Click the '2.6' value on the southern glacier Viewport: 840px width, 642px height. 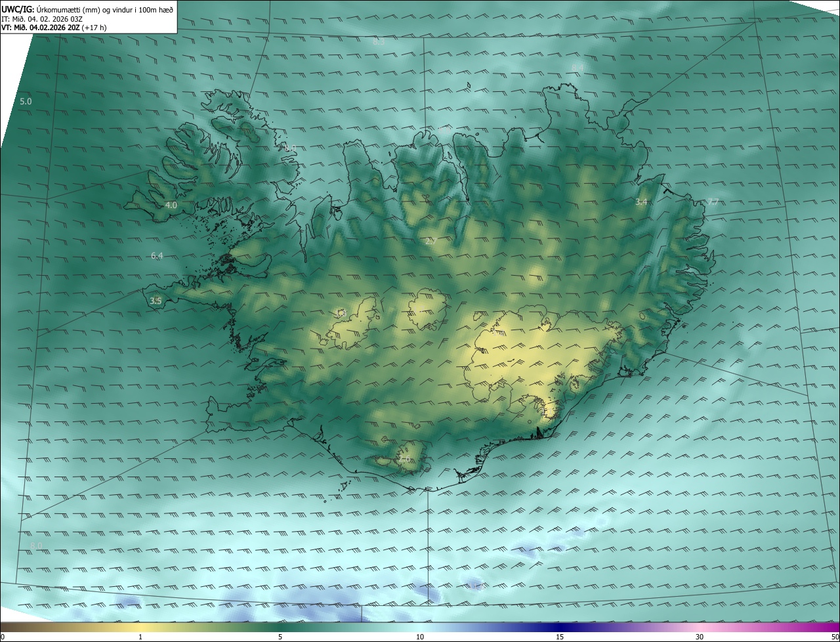(404, 459)
